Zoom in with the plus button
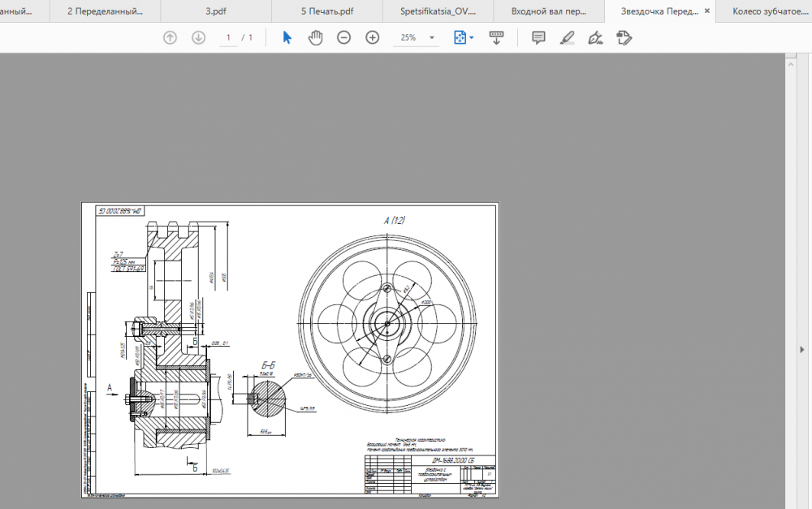The image size is (812, 509). point(372,37)
